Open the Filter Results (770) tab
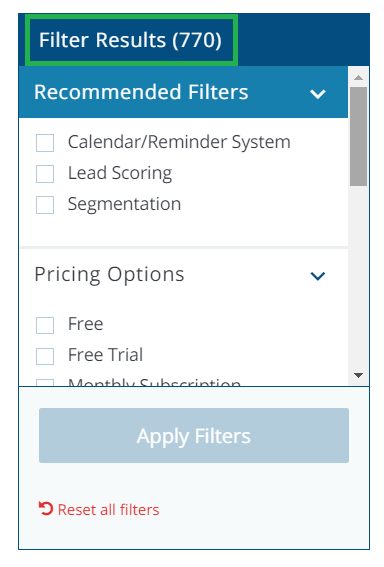 [131, 40]
